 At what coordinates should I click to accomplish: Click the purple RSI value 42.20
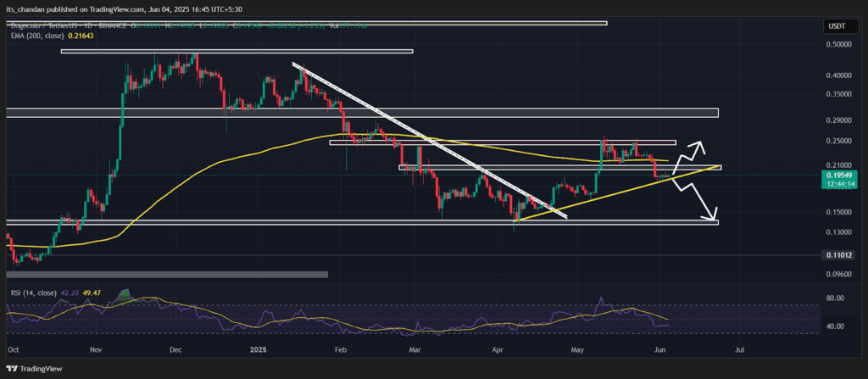coord(70,293)
